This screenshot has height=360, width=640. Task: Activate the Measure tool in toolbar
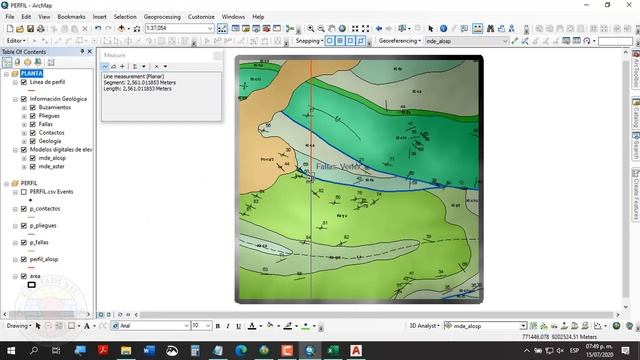click(x=478, y=29)
